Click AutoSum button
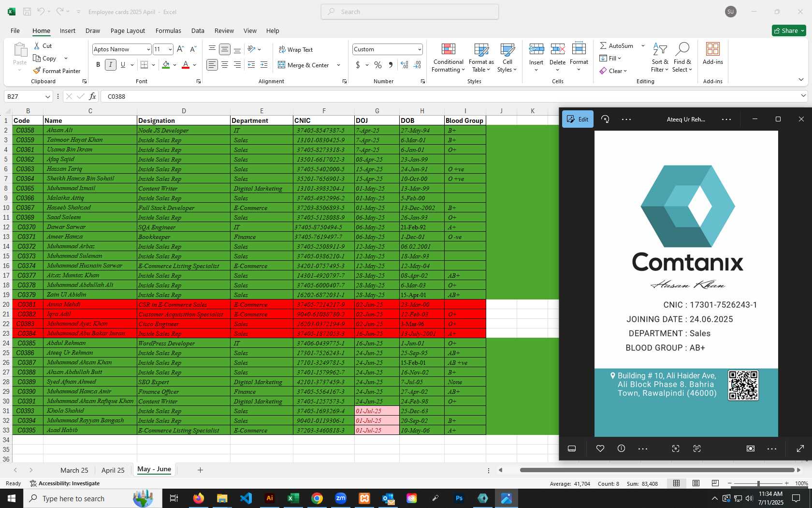The image size is (812, 508). 617,45
